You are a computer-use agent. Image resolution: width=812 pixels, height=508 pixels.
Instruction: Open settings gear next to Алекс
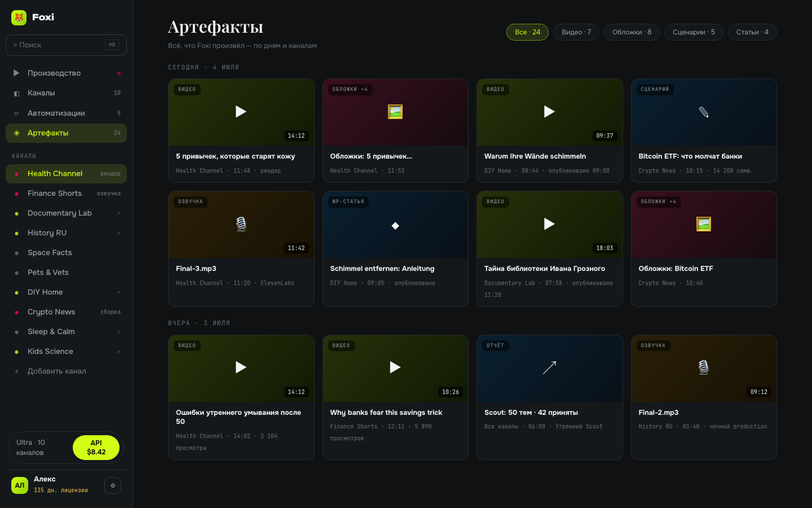click(113, 485)
